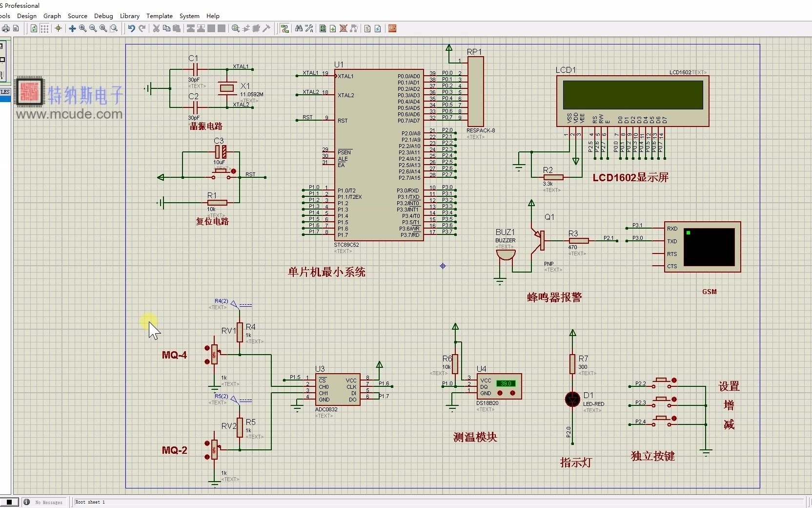Click the info messages icon in status bar
The height and width of the screenshot is (508, 812).
click(26, 502)
